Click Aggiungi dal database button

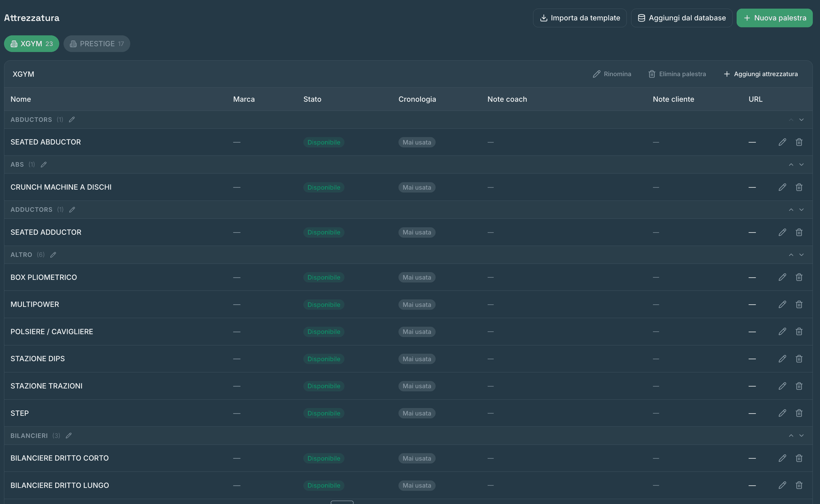[x=682, y=18]
